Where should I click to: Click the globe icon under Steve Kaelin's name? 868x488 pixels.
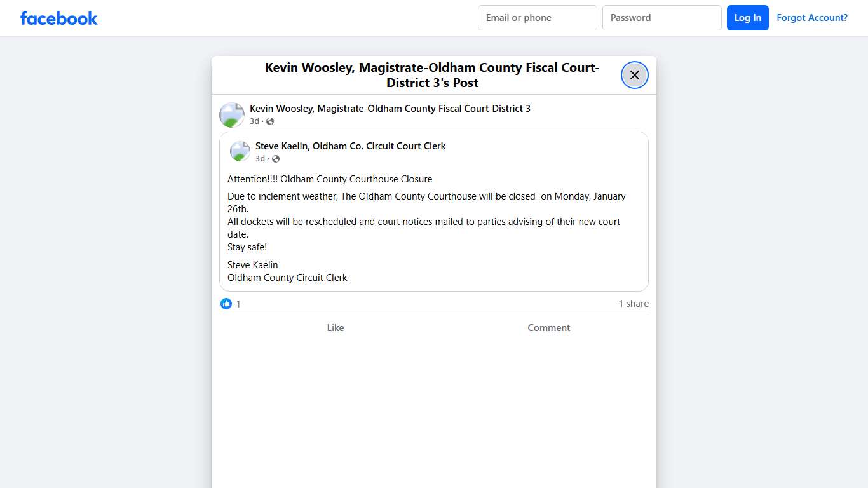click(276, 159)
